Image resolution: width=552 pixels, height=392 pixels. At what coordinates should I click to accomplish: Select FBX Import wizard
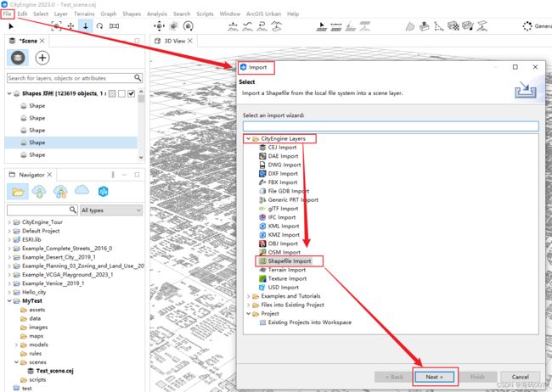click(278, 182)
